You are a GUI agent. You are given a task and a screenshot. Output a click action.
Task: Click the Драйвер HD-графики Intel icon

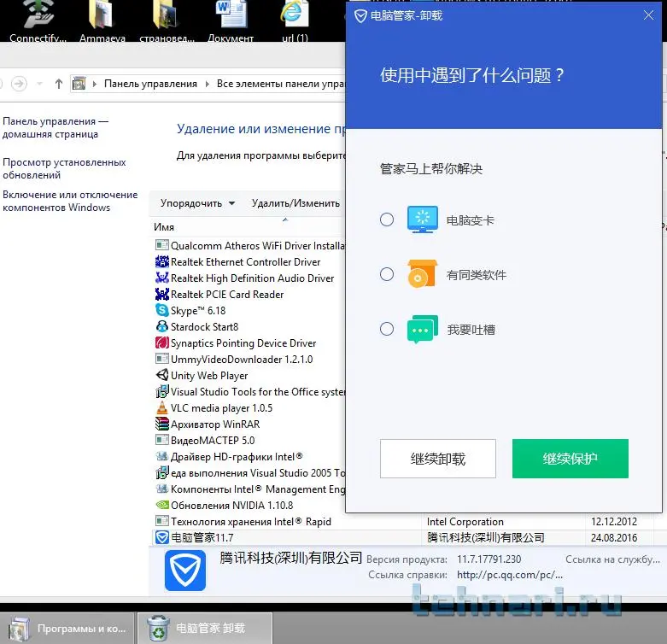(162, 456)
